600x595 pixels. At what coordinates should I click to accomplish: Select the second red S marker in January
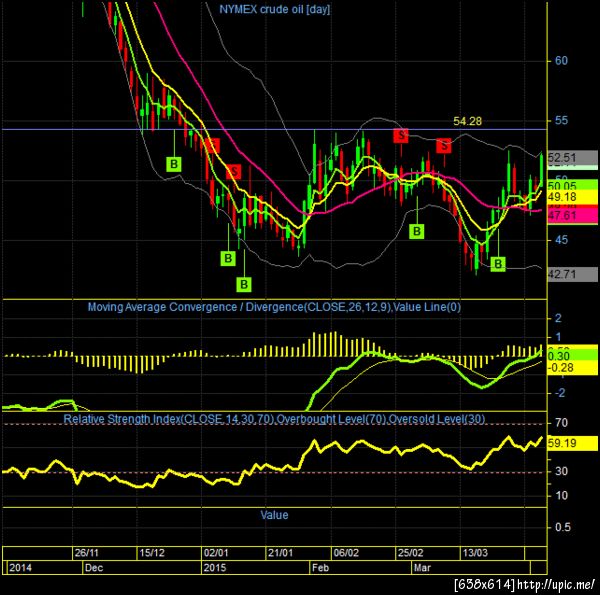pyautogui.click(x=233, y=171)
